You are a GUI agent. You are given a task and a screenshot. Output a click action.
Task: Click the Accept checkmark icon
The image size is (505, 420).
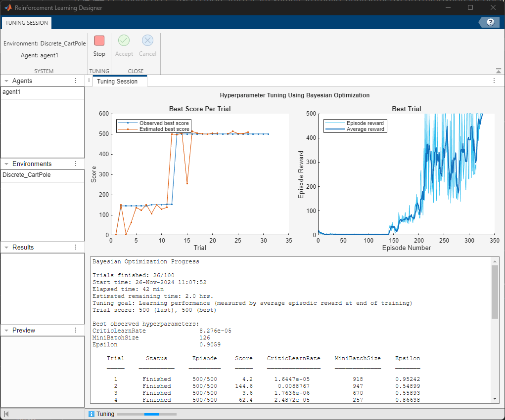124,40
